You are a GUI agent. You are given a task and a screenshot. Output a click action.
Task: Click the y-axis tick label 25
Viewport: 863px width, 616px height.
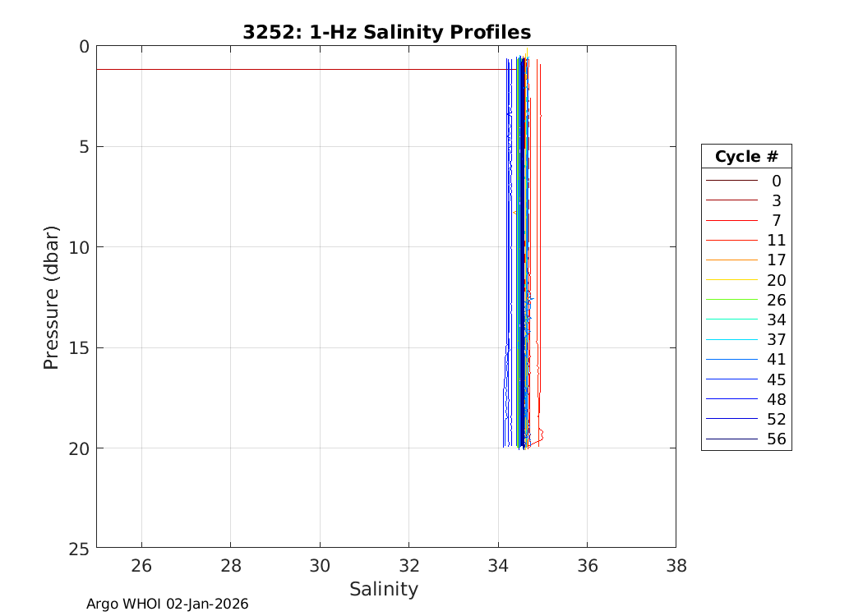78,548
